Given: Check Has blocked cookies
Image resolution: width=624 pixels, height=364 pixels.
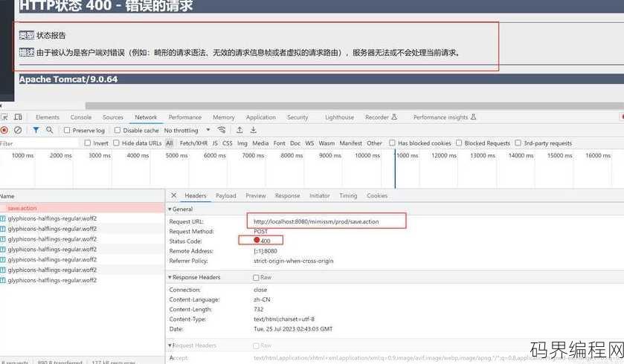Looking at the screenshot, I should pyautogui.click(x=393, y=143).
